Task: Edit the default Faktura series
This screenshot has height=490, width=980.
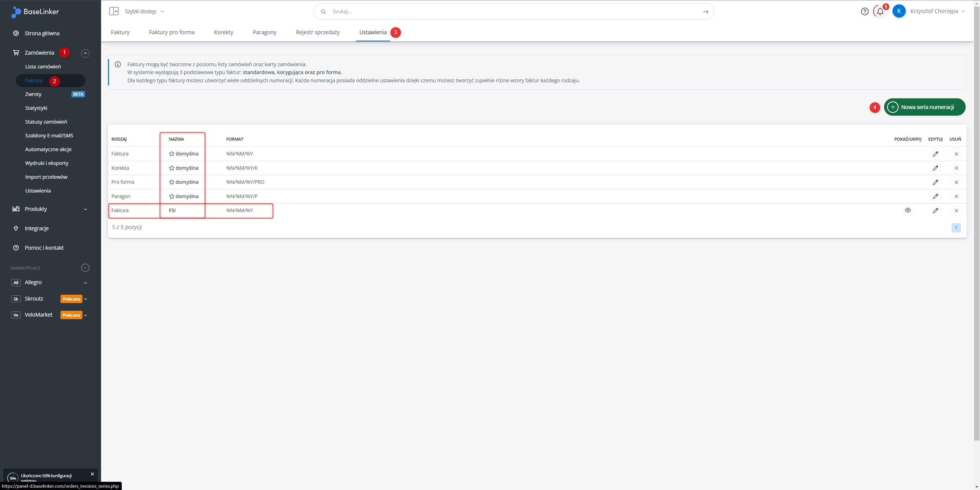Action: pyautogui.click(x=935, y=154)
